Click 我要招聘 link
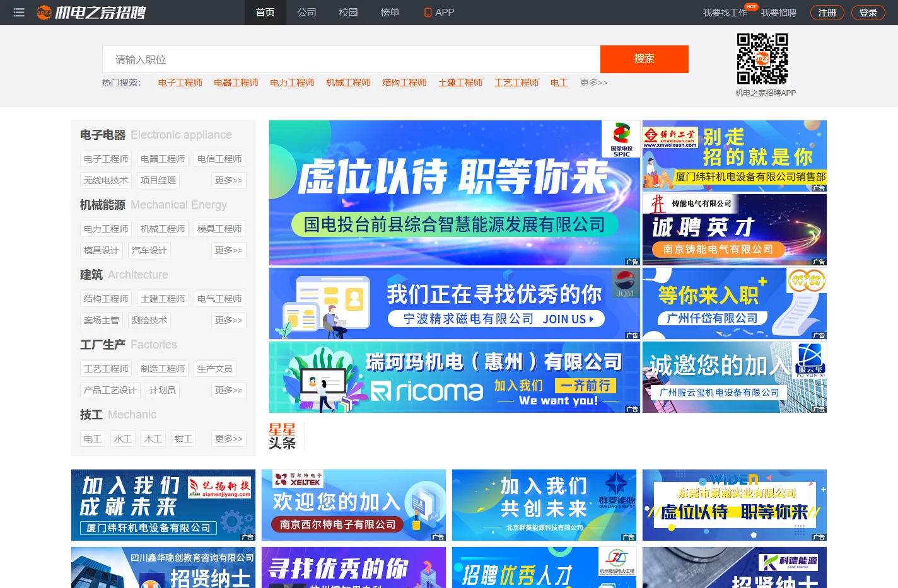 [x=779, y=13]
